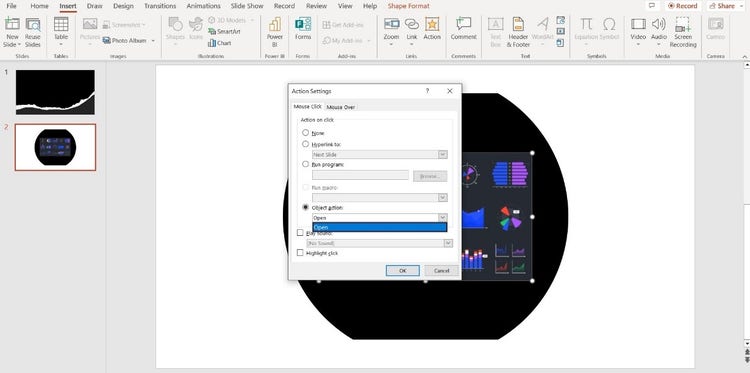Open the Slide Show ribbon tab
The width and height of the screenshot is (750, 373).
click(x=247, y=6)
